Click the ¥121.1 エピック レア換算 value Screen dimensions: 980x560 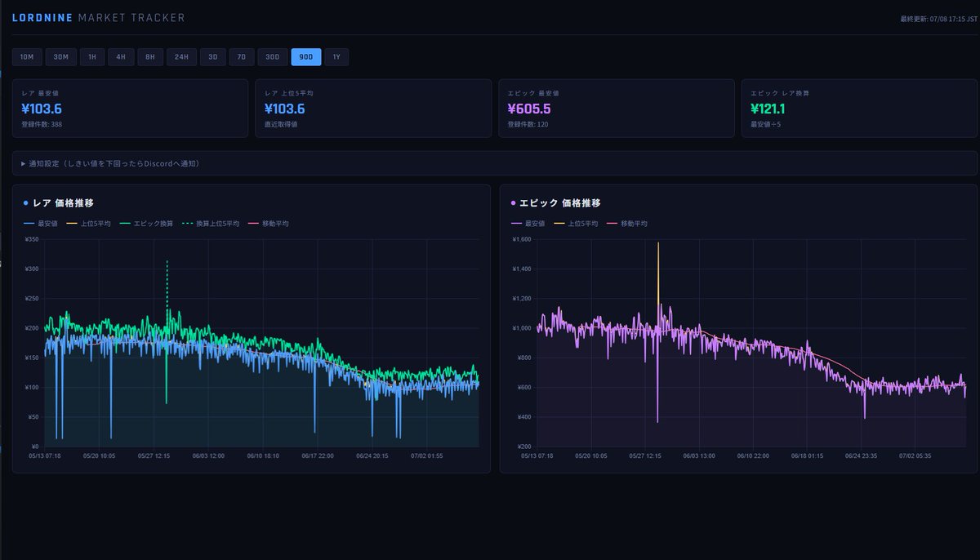pyautogui.click(x=768, y=109)
